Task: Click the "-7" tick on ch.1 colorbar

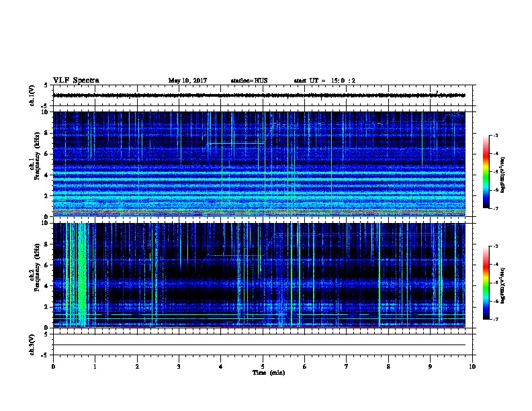Action: point(495,208)
